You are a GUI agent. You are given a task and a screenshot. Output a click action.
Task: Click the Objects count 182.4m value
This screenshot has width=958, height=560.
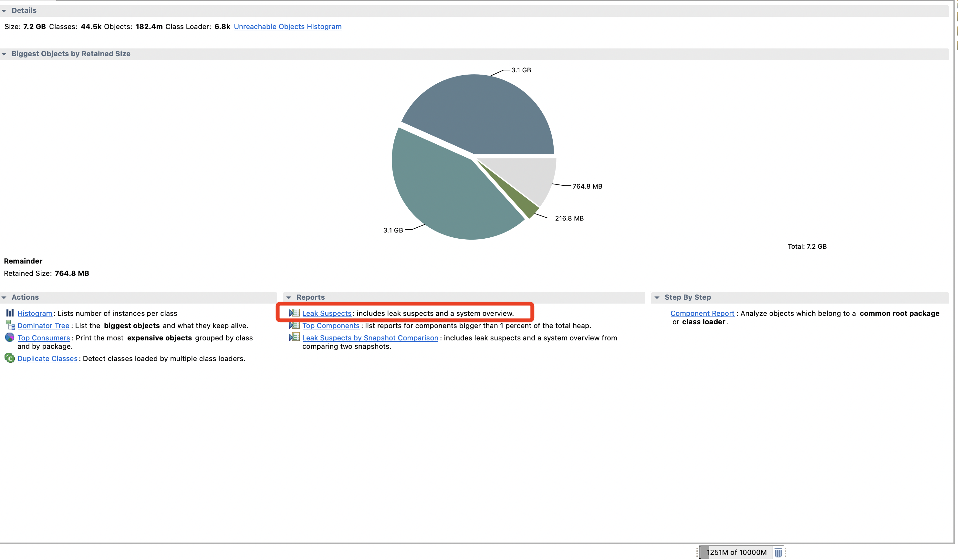[x=149, y=26]
